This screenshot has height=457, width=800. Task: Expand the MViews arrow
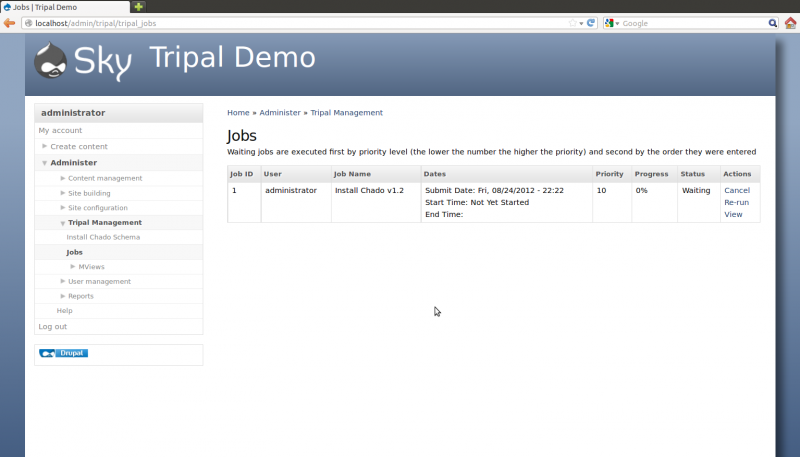(x=73, y=266)
